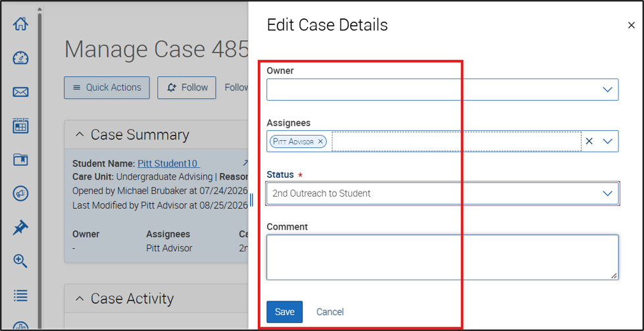The width and height of the screenshot is (644, 331).
Task: Open the mail envelope icon in sidebar
Action: tap(20, 92)
